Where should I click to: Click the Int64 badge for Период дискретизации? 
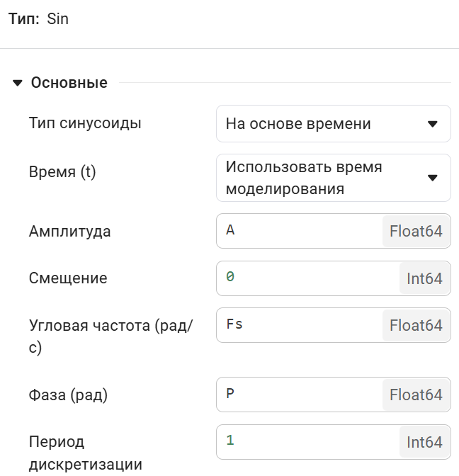(x=424, y=441)
